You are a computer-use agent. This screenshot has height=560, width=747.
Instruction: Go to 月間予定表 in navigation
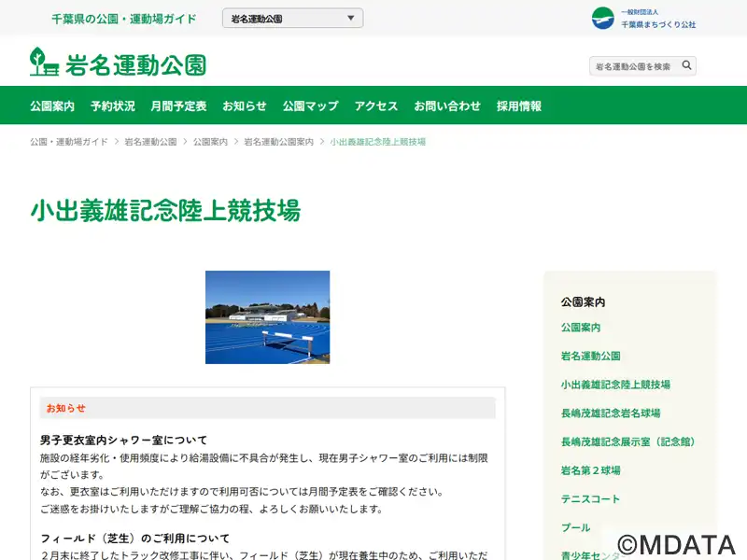178,106
